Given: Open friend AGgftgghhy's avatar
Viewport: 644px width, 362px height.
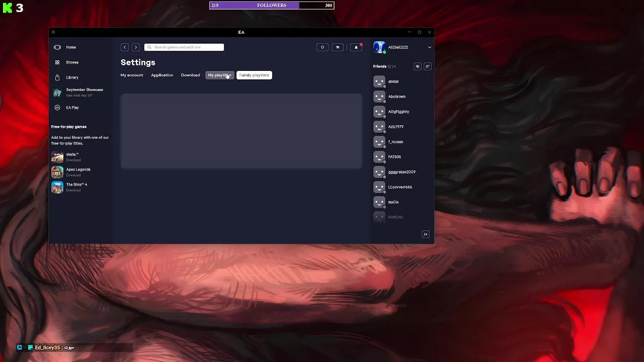Looking at the screenshot, I should click(x=379, y=112).
